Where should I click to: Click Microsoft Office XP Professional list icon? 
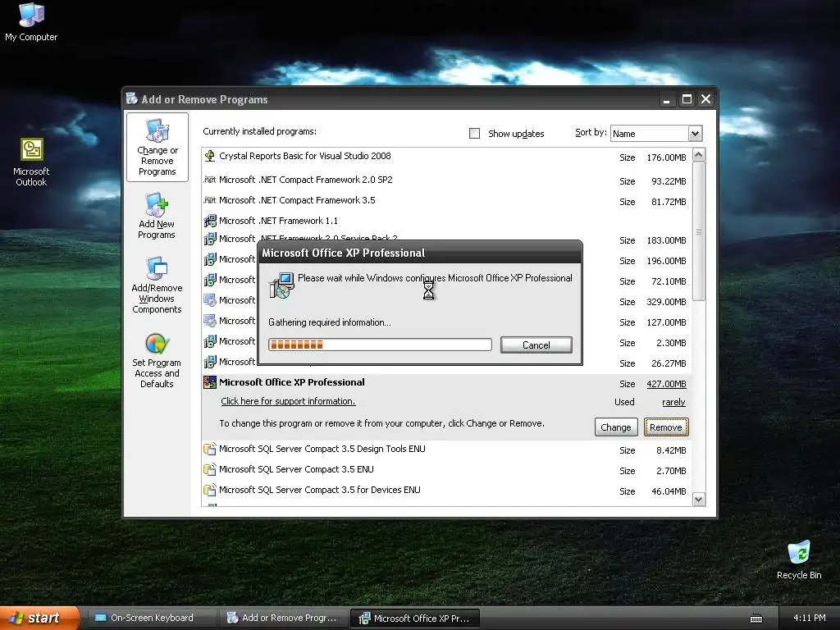(210, 382)
